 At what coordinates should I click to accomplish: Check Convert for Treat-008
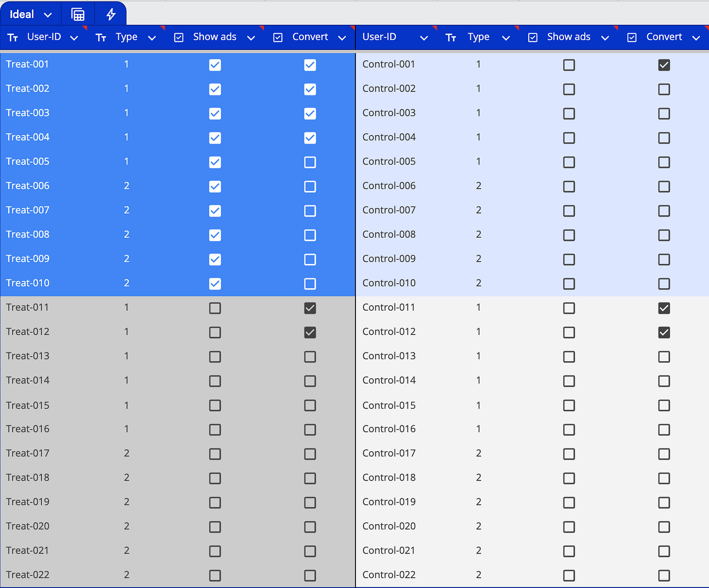coord(310,235)
